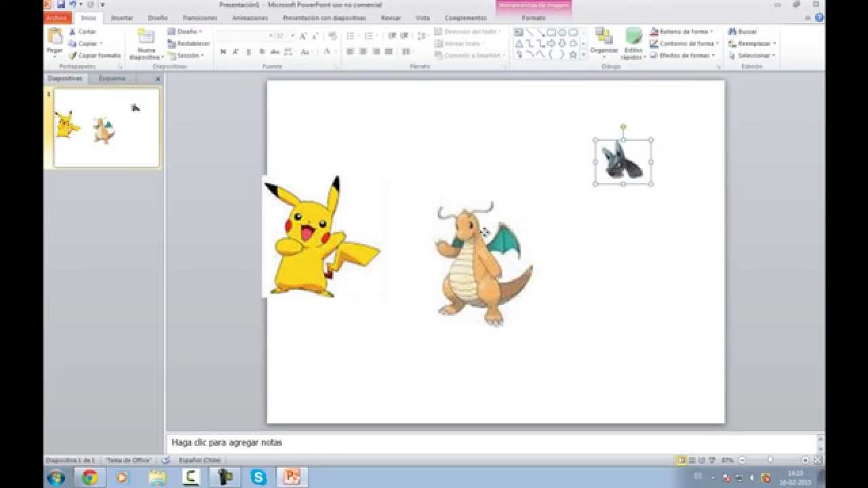868x488 pixels.
Task: Toggle center text alignment
Action: pyautogui.click(x=363, y=52)
